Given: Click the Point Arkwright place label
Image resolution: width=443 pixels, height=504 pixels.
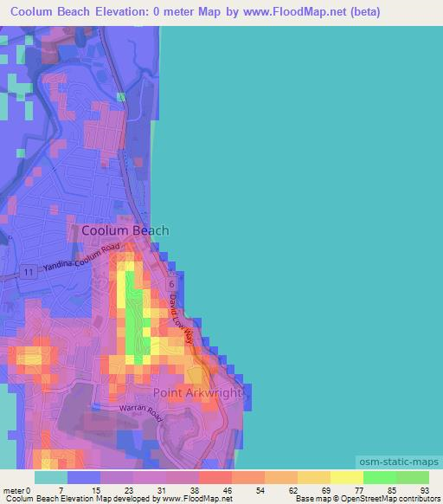Looking at the screenshot, I should 197,392.
